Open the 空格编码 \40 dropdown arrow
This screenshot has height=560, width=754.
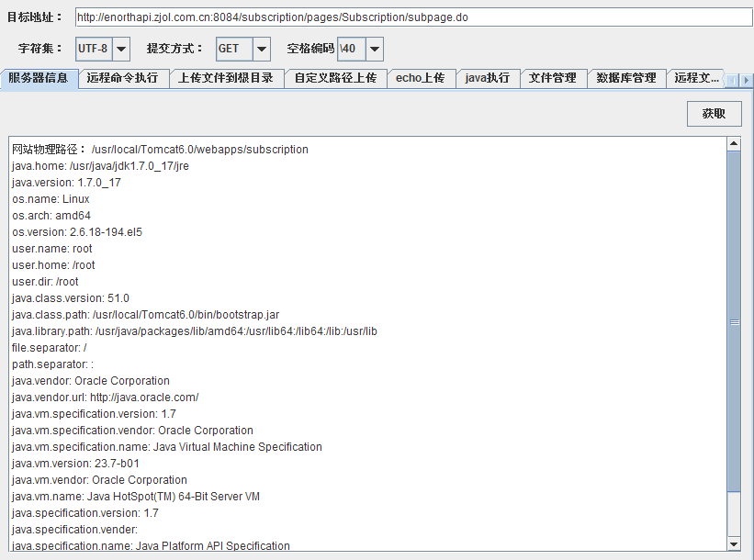point(375,49)
